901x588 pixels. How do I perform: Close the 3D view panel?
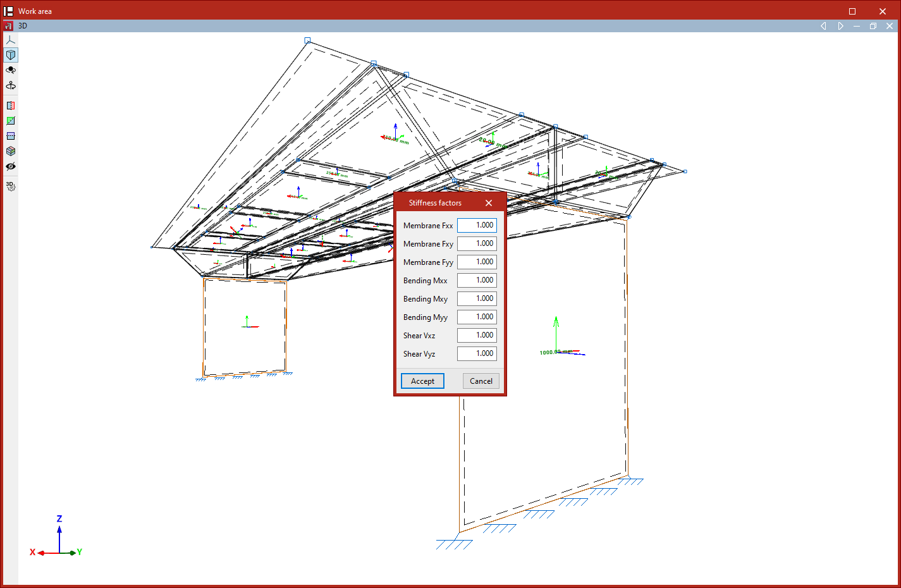[890, 26]
